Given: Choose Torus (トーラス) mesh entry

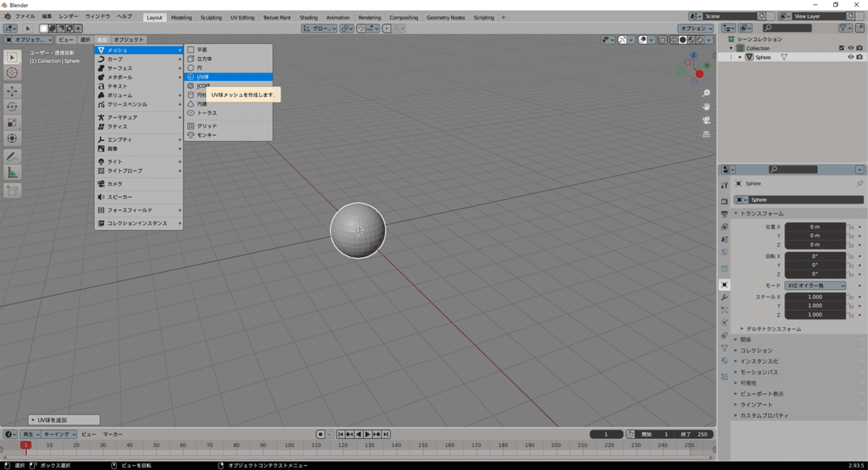Looking at the screenshot, I should click(x=229, y=113).
